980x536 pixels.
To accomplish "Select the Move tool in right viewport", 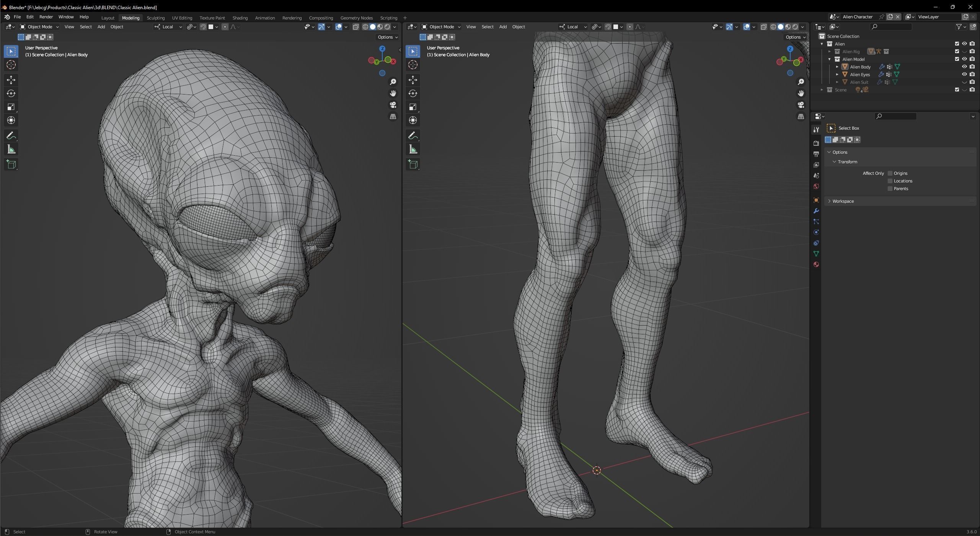I will coord(413,80).
